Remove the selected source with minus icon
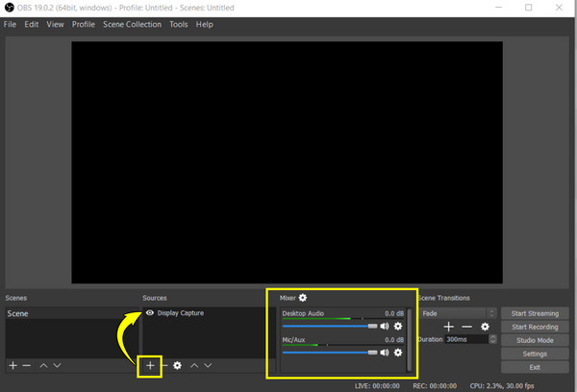The height and width of the screenshot is (392, 577). coord(164,366)
